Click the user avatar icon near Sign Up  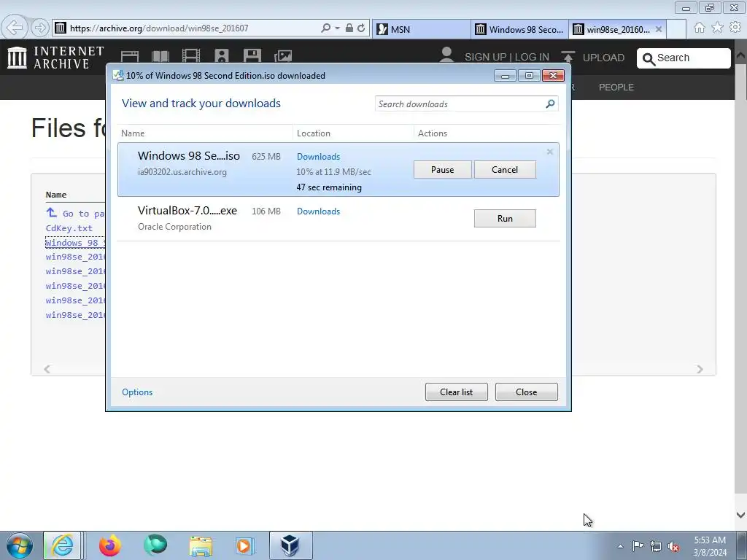[x=446, y=54]
